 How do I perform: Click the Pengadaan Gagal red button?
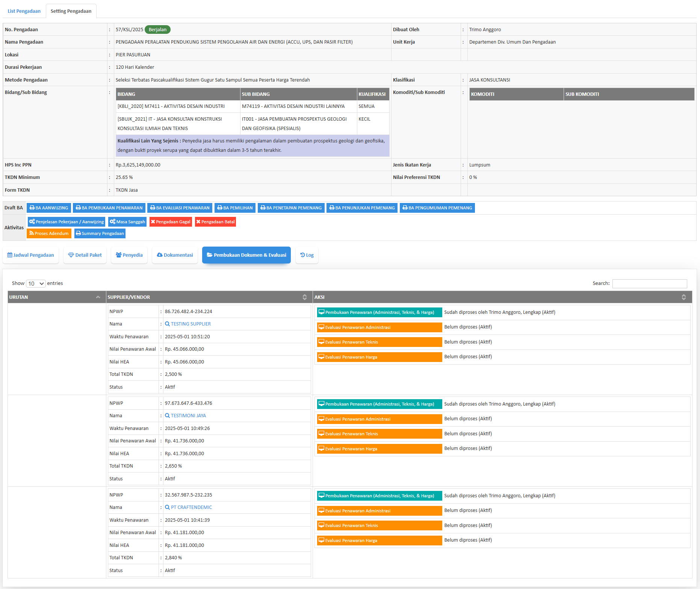coord(171,222)
